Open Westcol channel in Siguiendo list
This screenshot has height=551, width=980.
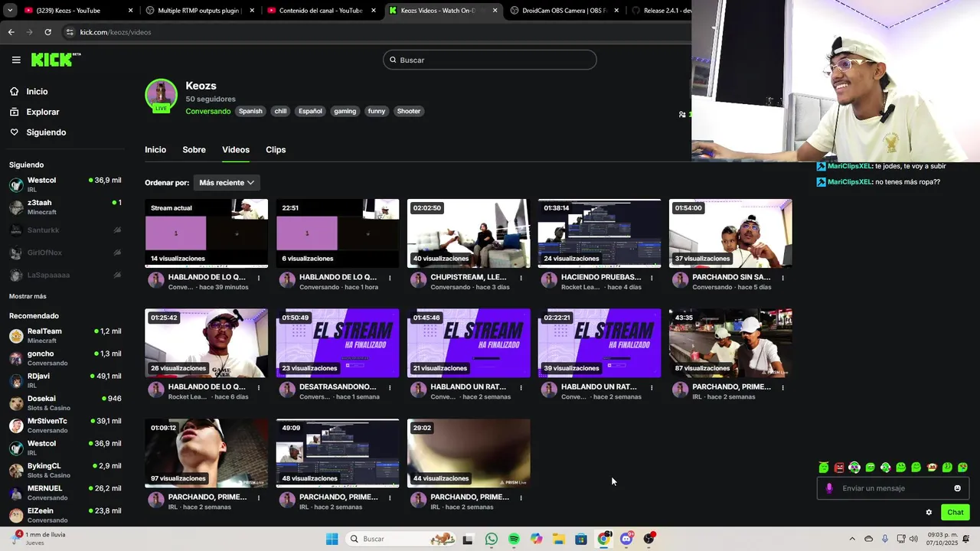65,184
